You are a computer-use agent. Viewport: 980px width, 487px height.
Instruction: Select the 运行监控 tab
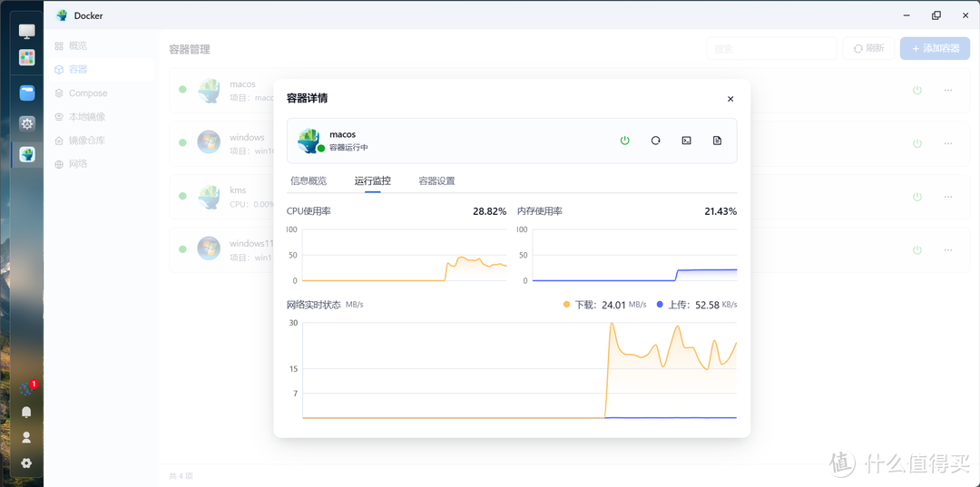373,181
